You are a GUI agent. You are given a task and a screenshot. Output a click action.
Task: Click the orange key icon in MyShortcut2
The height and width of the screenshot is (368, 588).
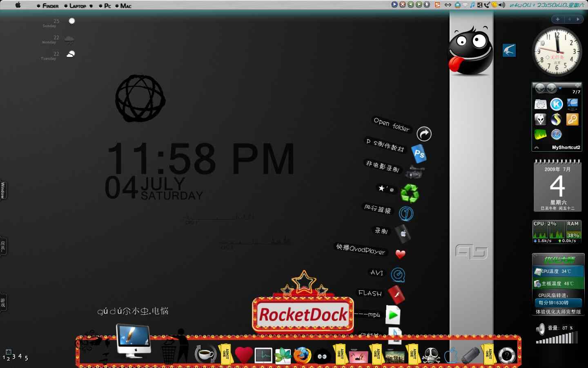tap(572, 119)
